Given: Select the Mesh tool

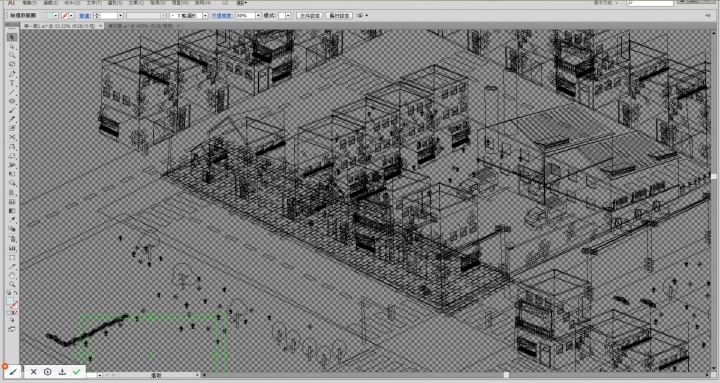Looking at the screenshot, I should 12,202.
